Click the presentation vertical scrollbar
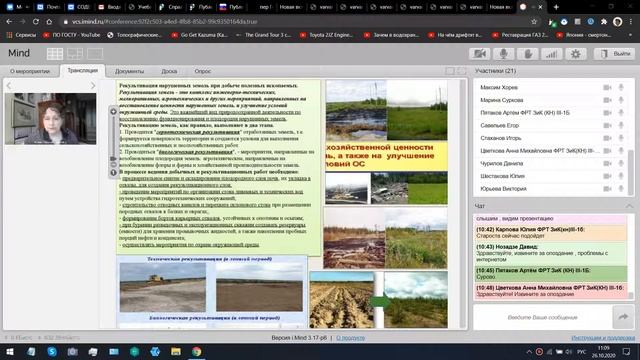 click(x=462, y=204)
